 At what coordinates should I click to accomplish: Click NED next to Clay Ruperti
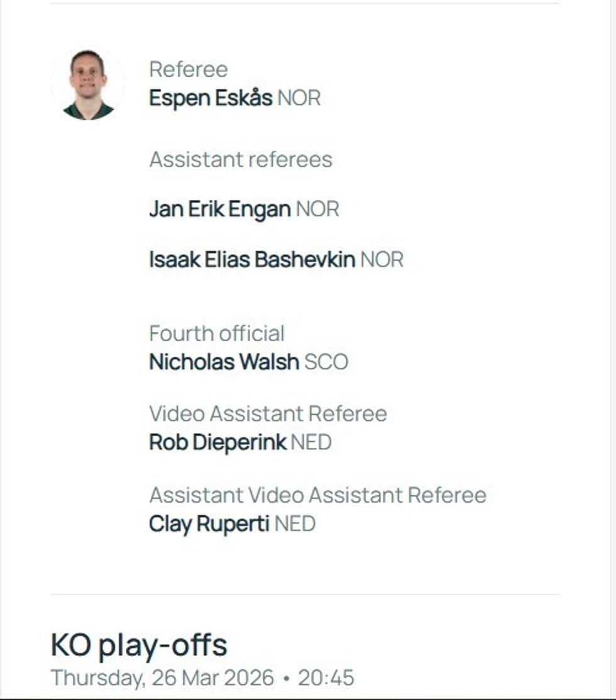295,524
